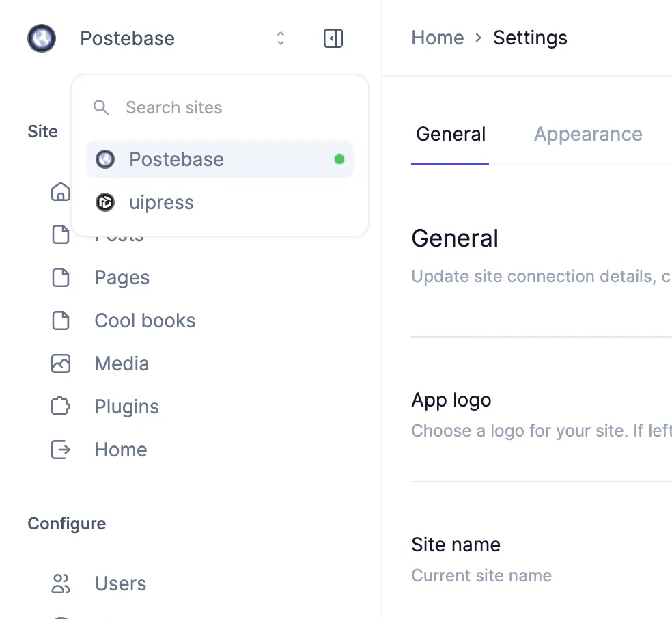Open Cool books in the sidebar
Image resolution: width=672 pixels, height=619 pixels.
[145, 320]
